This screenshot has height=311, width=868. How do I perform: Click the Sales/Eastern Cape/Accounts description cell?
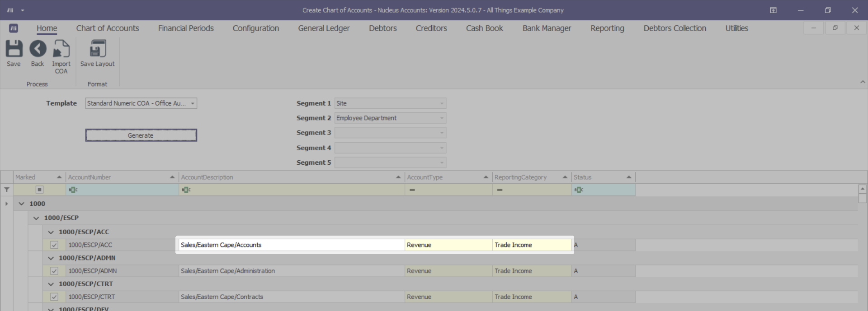coord(292,245)
